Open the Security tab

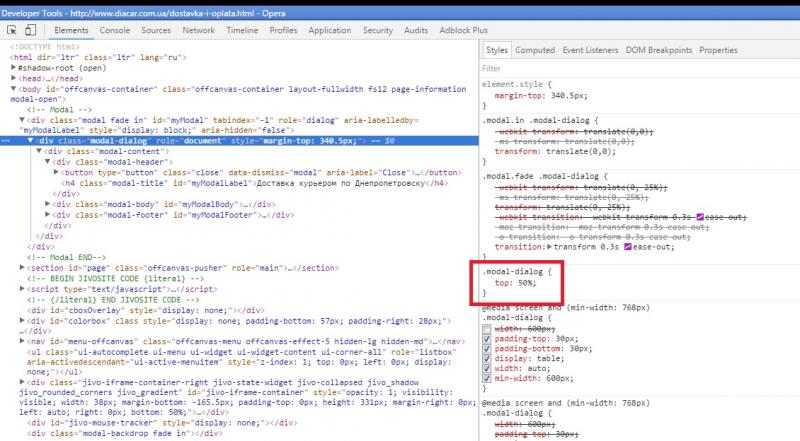tap(378, 30)
